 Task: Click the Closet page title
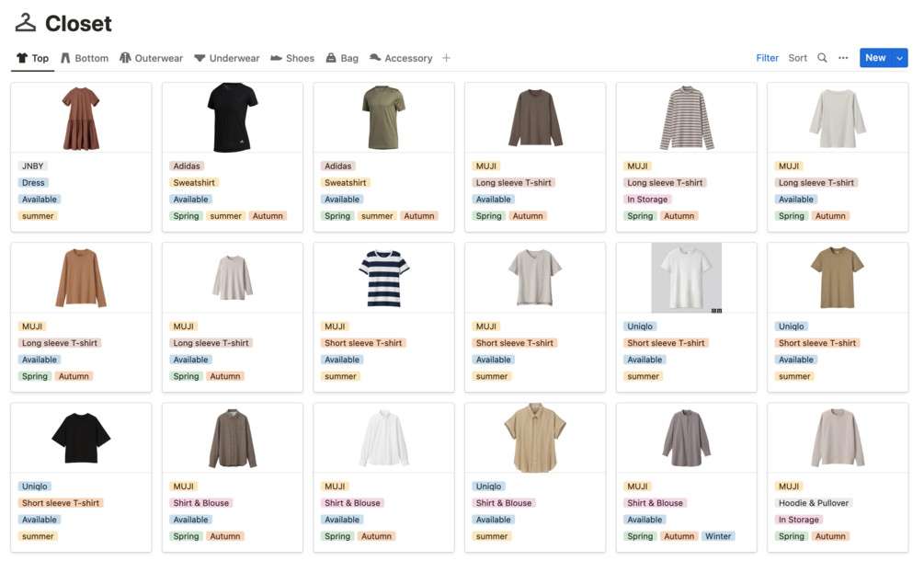coord(78,24)
